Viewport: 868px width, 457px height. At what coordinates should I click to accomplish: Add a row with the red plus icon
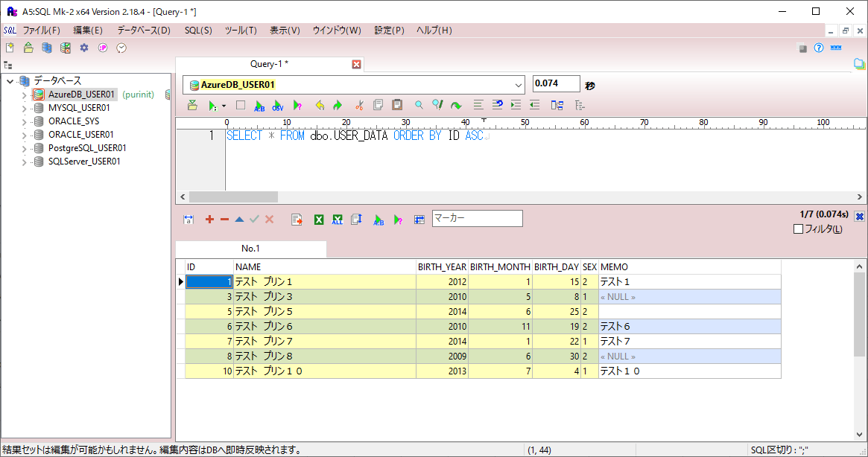click(209, 220)
